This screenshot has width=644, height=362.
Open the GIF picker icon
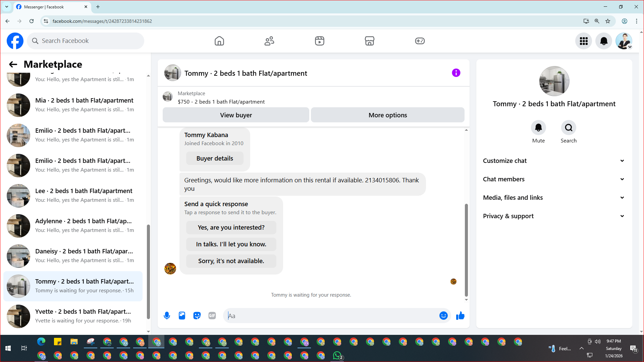click(x=212, y=315)
